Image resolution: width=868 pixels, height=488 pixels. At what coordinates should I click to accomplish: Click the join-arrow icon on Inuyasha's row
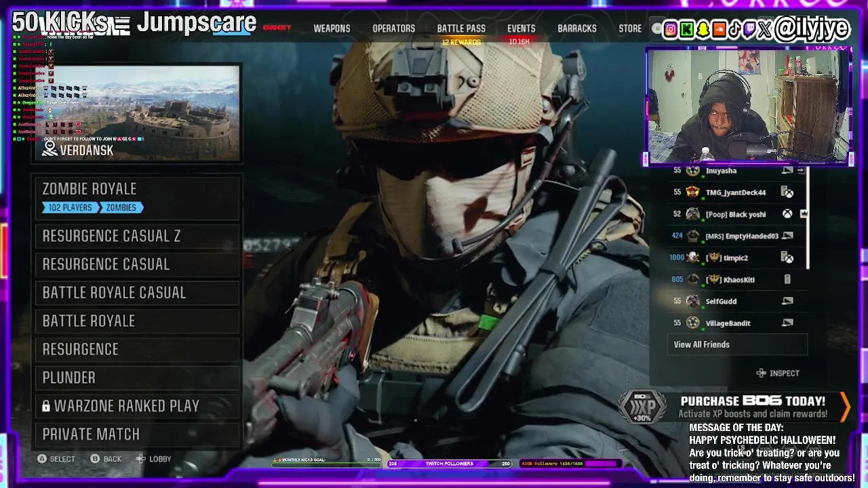802,171
